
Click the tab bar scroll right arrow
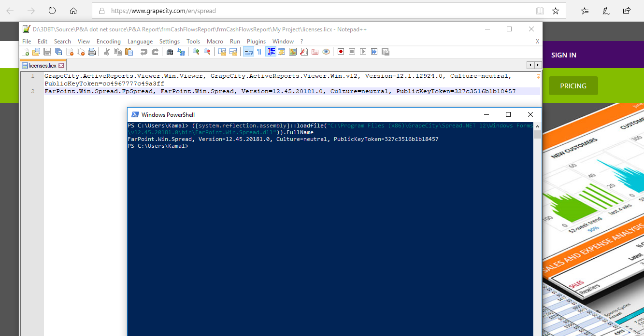pos(538,65)
